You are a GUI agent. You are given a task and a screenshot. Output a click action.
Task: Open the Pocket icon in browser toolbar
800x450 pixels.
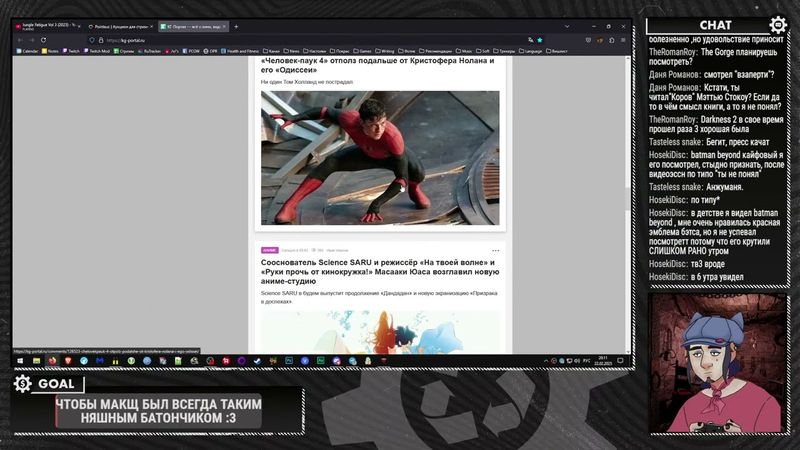pyautogui.click(x=588, y=40)
